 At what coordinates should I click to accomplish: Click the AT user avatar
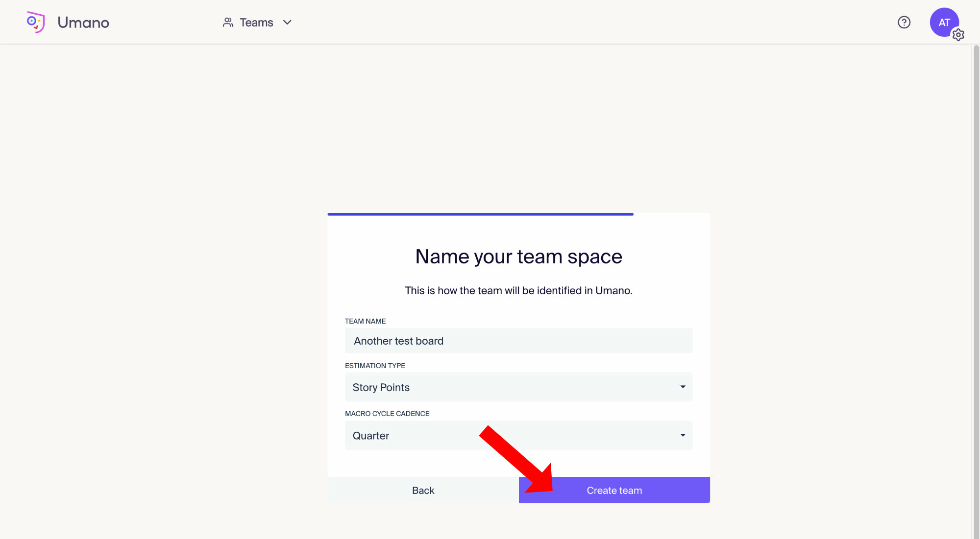point(943,22)
